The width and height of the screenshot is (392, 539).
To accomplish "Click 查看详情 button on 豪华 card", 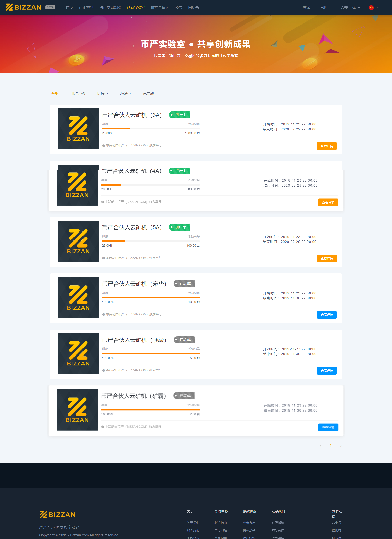I will 327,315.
